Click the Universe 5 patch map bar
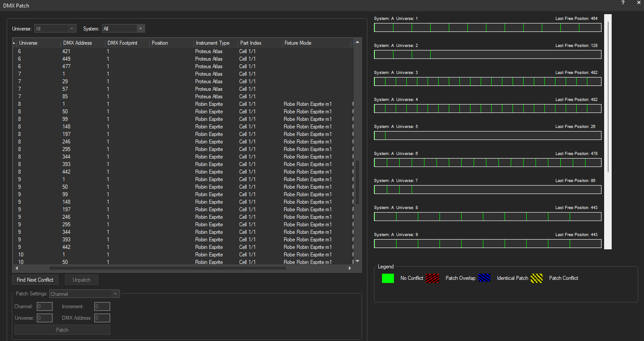 coord(487,136)
